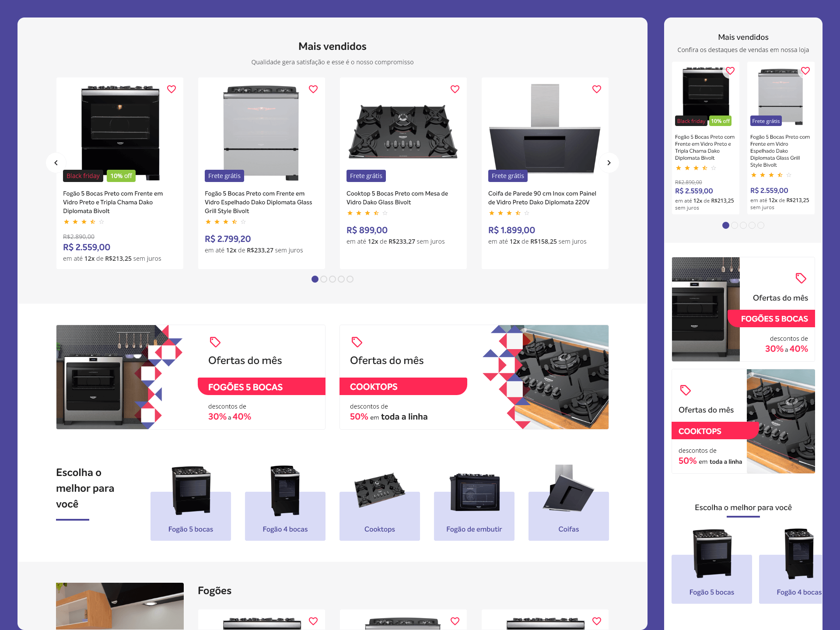
Task: Select second carousel dot under Mais vendidos
Action: tap(324, 279)
